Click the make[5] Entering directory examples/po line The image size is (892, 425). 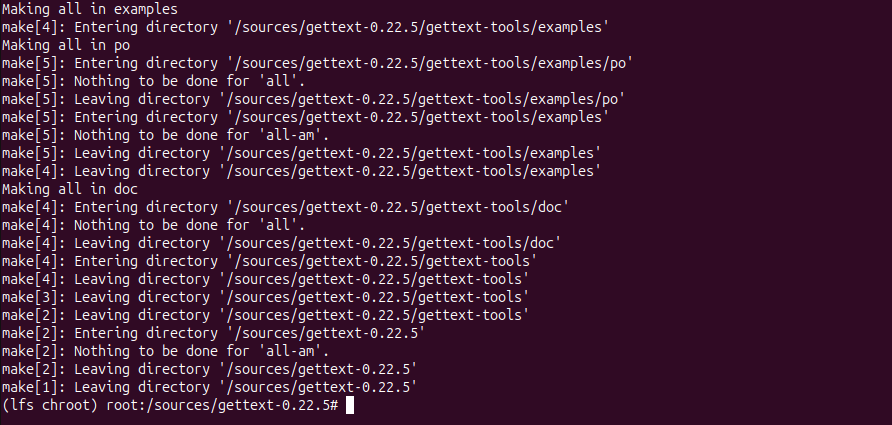317,63
